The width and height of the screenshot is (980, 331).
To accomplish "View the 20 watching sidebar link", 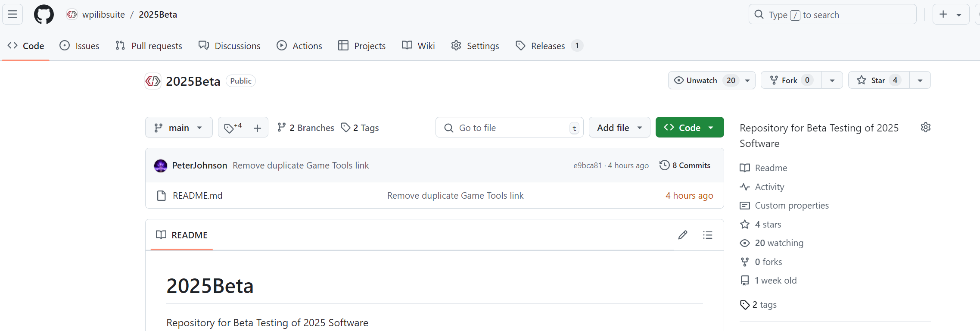I will point(772,243).
